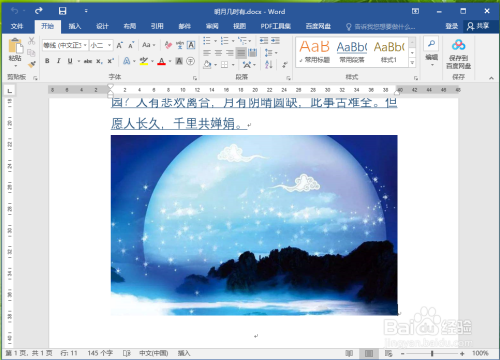Click the zoom percentage 100%
500x360 pixels.
(x=480, y=353)
